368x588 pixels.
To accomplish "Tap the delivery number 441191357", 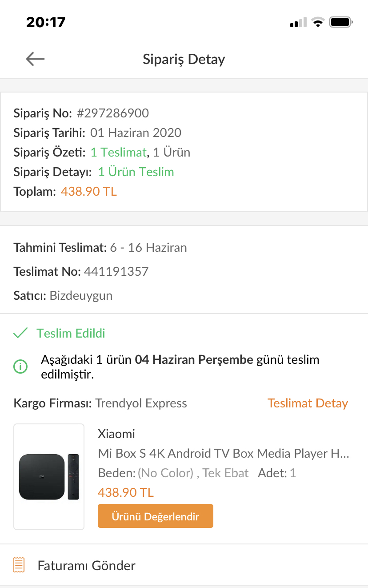I will click(116, 272).
